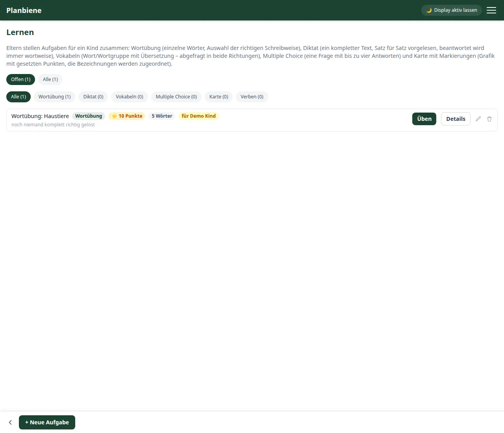Filter by Verben (0)
This screenshot has height=433, width=504.
click(x=252, y=97)
